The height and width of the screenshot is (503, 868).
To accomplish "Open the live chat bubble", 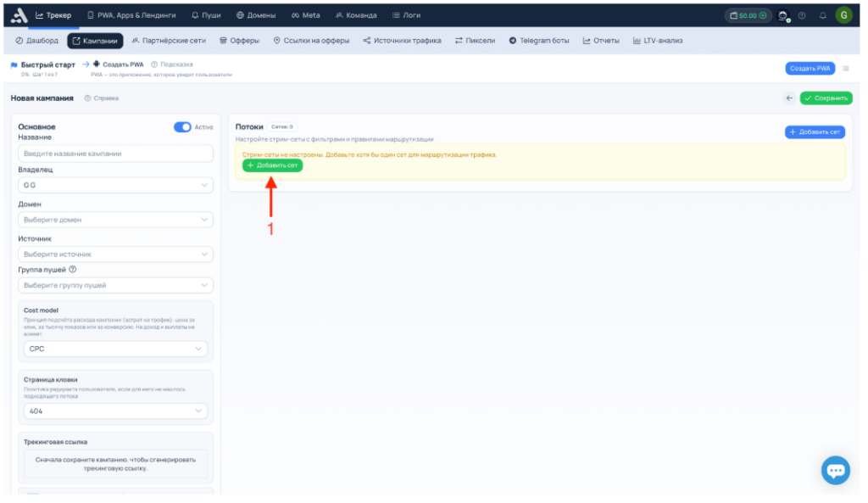I will pos(835,470).
